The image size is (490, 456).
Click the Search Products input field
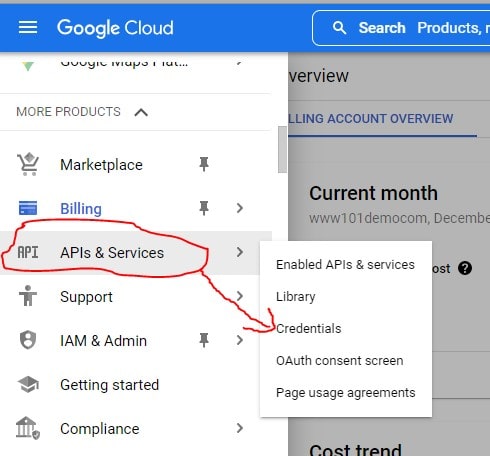tap(402, 28)
